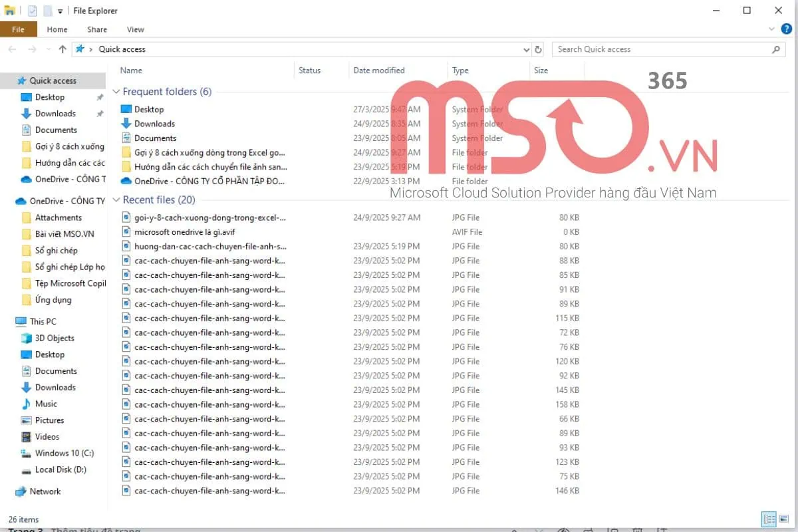Switch to the View ribbon tab
Image resolution: width=798 pixels, height=532 pixels.
136,29
